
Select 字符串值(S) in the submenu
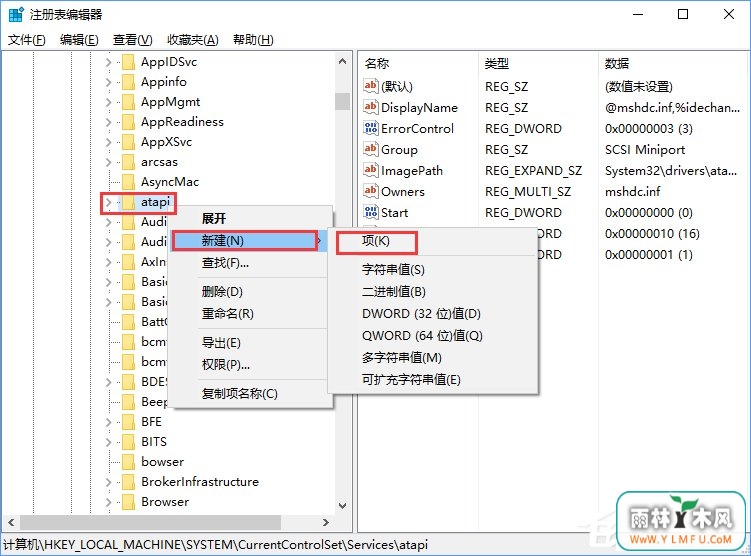433,270
